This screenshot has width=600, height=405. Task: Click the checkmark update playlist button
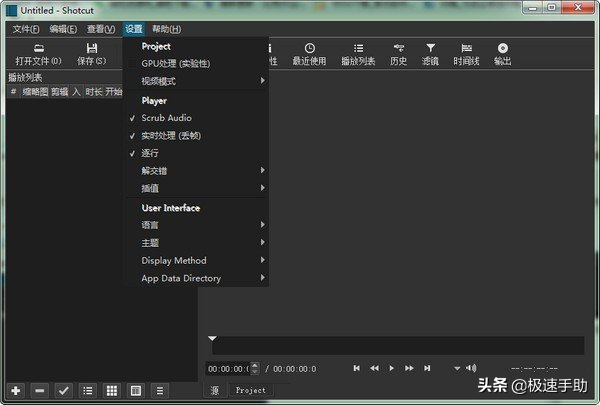pos(64,390)
